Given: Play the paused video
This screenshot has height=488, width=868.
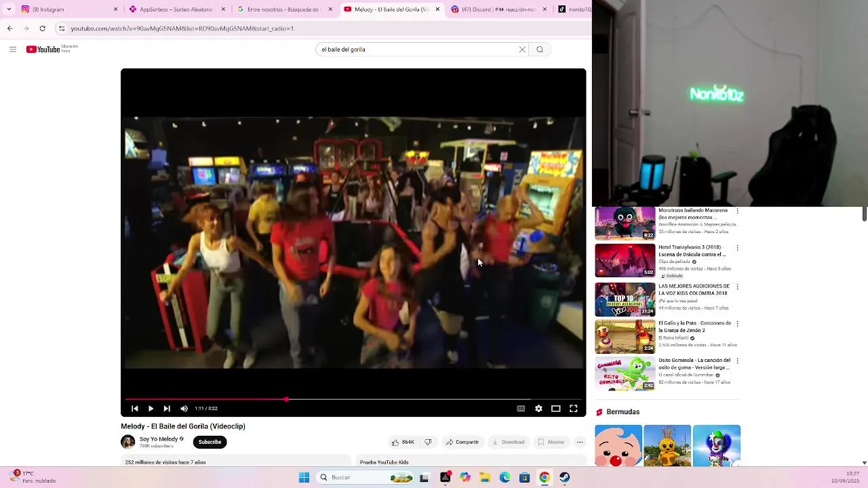Looking at the screenshot, I should point(151,409).
